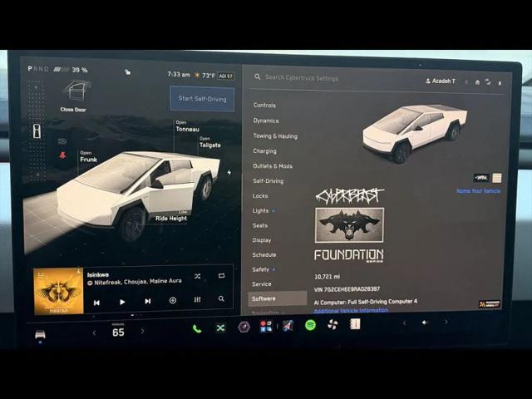Open the Dynamics settings menu
This screenshot has width=532, height=399.
266,121
